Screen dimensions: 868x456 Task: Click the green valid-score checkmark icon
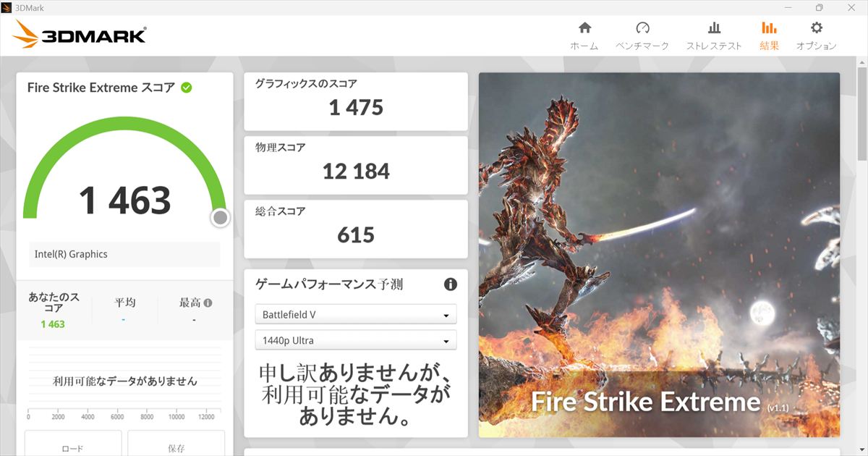186,88
